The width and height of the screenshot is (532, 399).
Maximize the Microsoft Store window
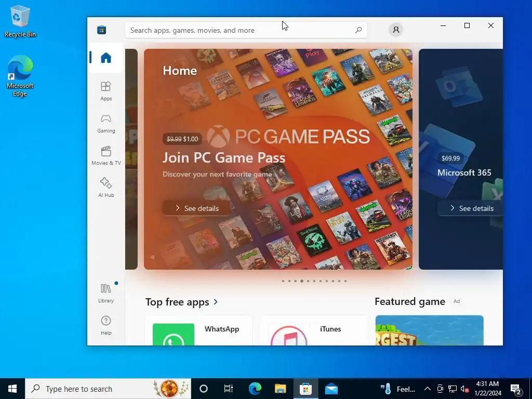point(467,25)
